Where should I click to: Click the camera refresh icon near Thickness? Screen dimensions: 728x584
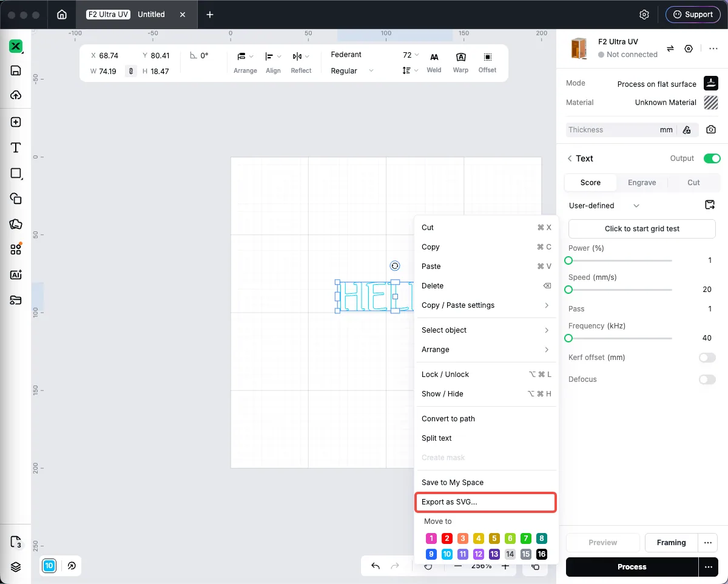(x=710, y=129)
